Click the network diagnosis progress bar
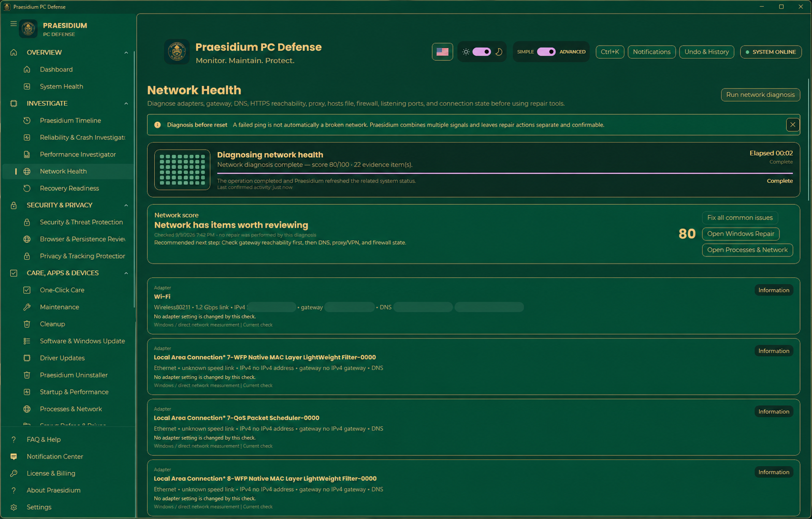This screenshot has width=812, height=519. 505,173
